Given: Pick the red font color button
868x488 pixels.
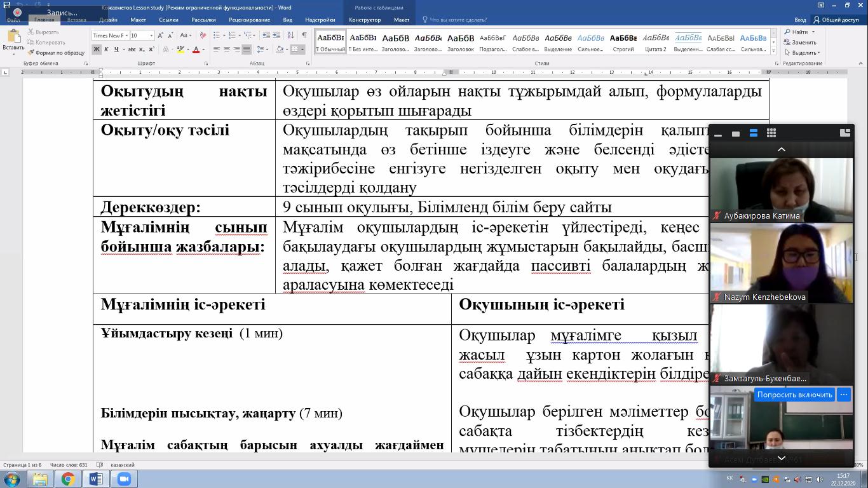Looking at the screenshot, I should tap(196, 50).
